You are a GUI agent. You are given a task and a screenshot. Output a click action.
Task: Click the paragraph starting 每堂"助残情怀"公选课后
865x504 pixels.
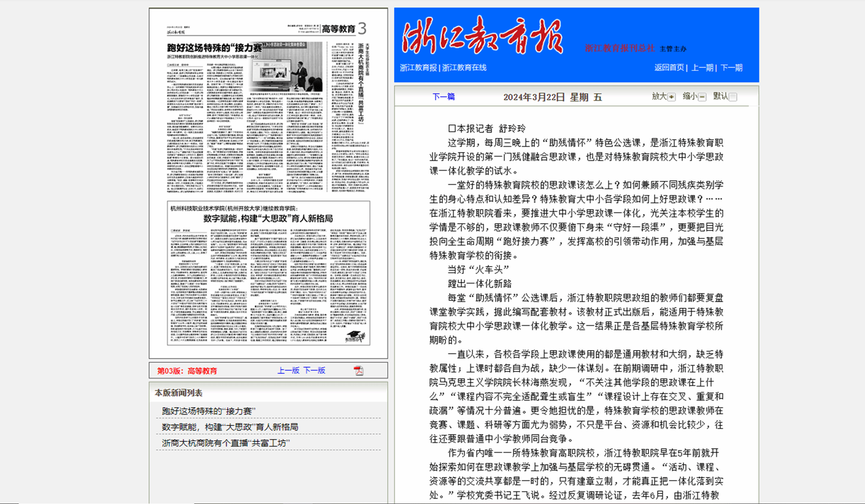(576, 319)
